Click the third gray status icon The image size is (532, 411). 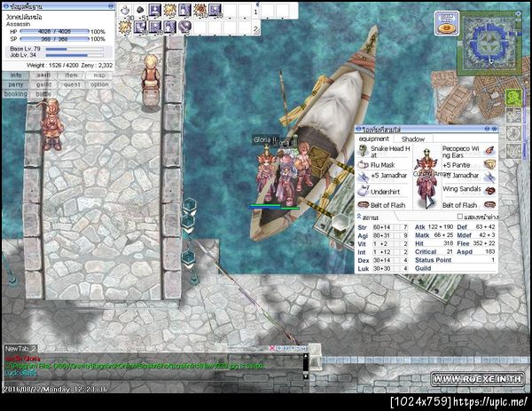coord(514,133)
